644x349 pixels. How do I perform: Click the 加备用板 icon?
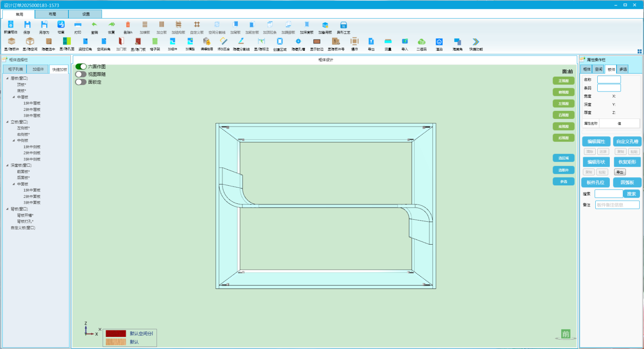(325, 25)
